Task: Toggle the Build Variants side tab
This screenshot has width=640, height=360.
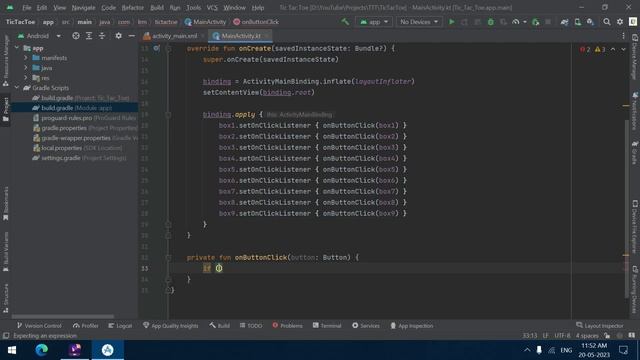Action: [x=6, y=251]
